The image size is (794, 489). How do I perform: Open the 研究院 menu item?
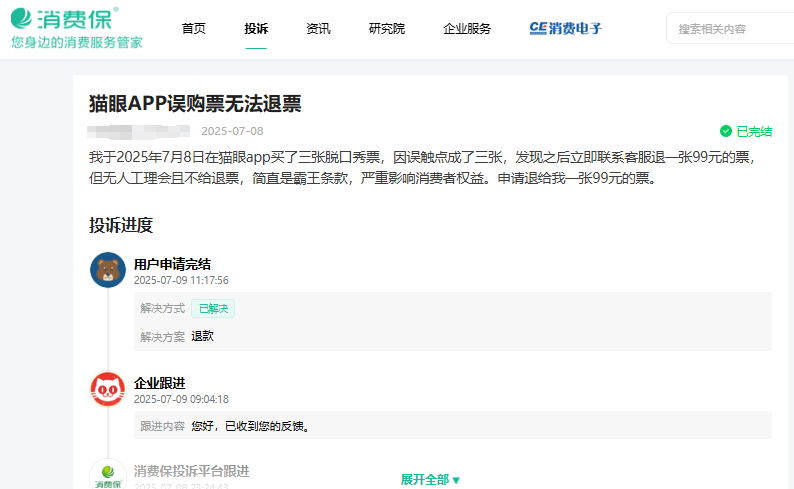[x=387, y=29]
